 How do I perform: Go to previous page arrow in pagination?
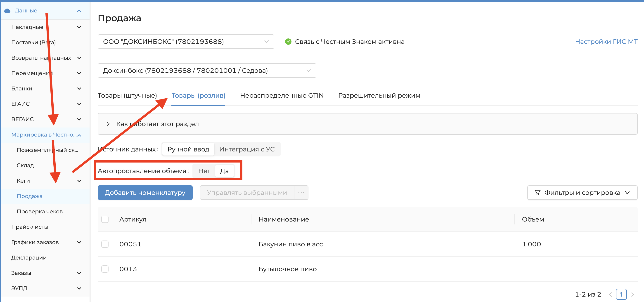[610, 294]
